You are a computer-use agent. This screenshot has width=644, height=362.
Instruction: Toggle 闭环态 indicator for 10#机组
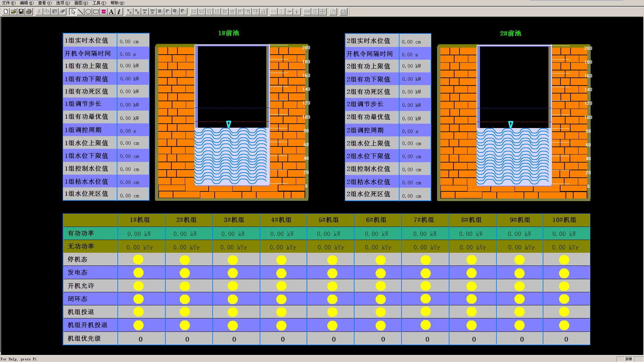(x=564, y=299)
